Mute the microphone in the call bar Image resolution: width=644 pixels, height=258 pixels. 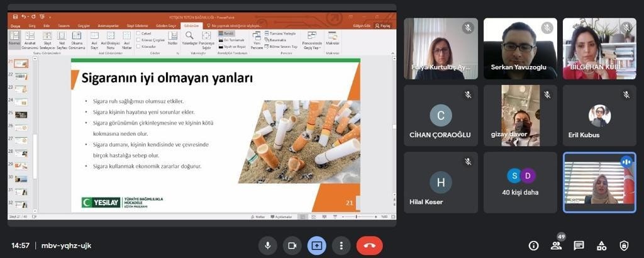pyautogui.click(x=267, y=245)
